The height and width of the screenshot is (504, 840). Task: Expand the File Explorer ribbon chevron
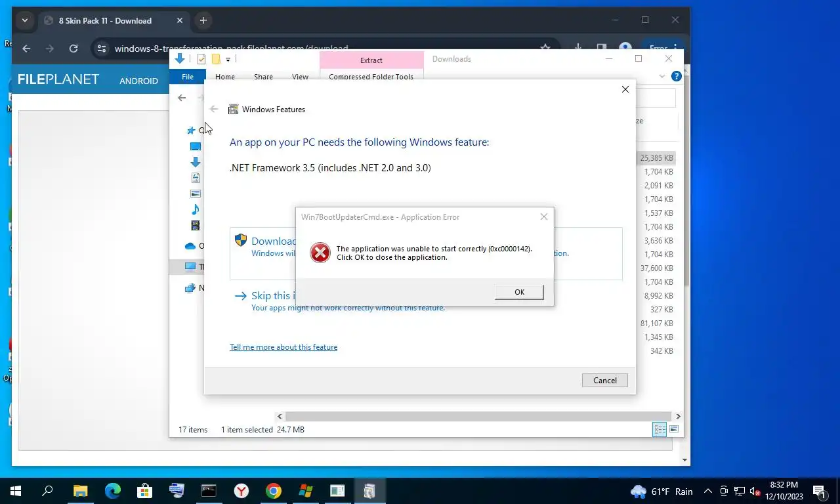[662, 77]
